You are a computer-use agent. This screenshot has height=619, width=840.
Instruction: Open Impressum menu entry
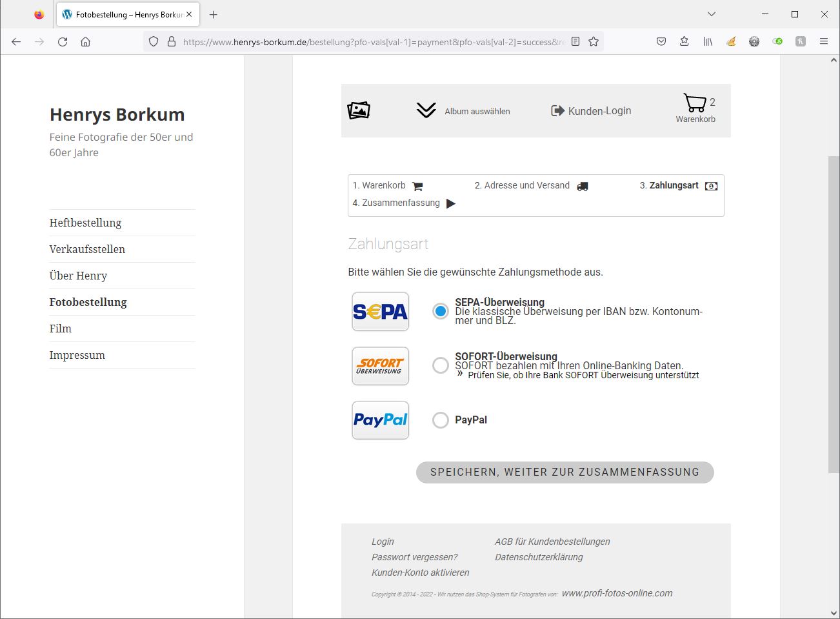click(x=77, y=355)
